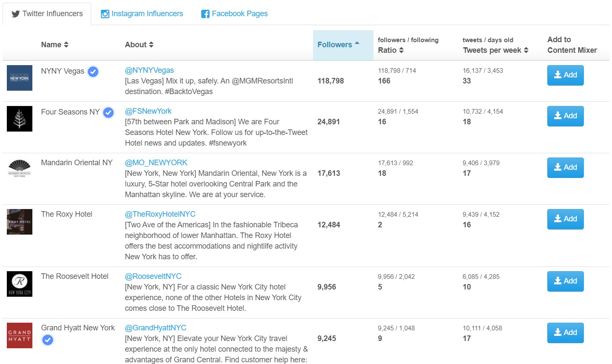Viewport: 612px width, 364px height.
Task: Select the Grand Hyatt New York name
Action: click(x=78, y=328)
